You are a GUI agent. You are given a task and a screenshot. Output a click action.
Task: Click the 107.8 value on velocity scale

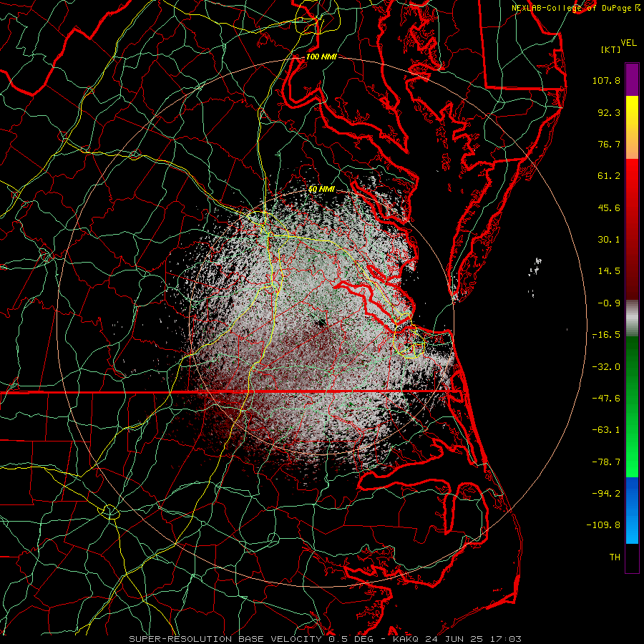(606, 80)
